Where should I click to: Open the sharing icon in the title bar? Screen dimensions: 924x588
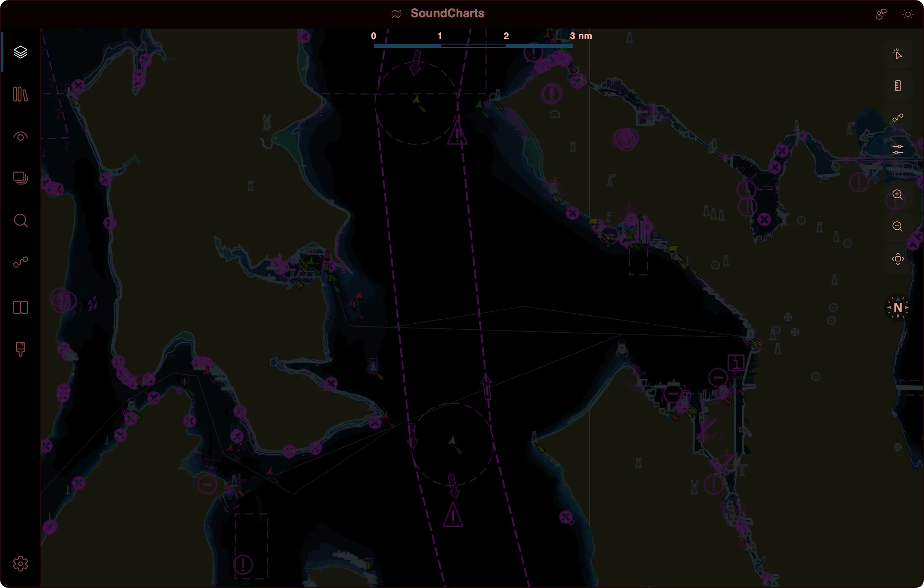pos(881,14)
